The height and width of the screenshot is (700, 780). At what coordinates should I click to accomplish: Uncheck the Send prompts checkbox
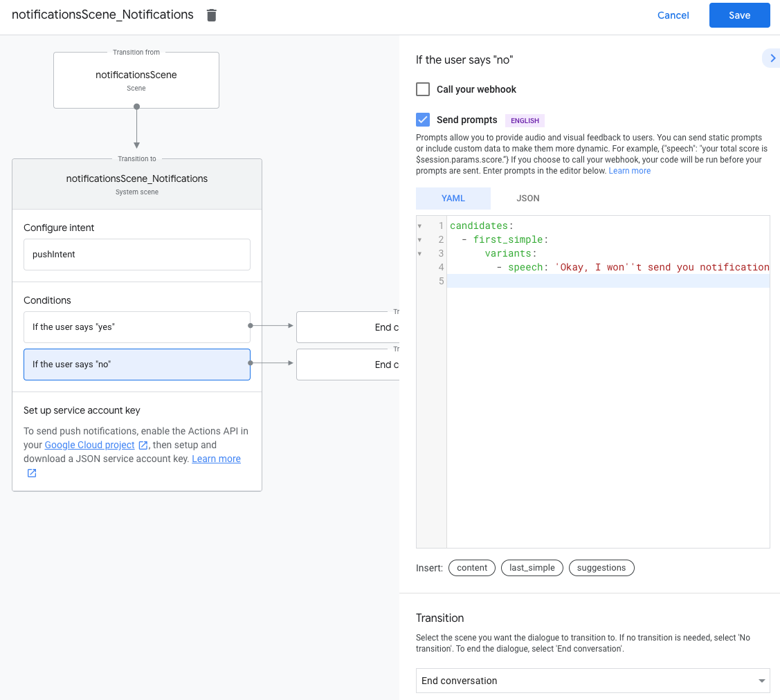pyautogui.click(x=423, y=120)
